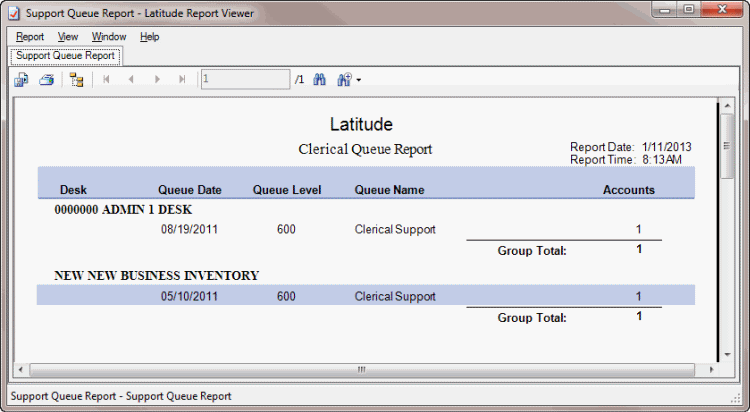The height and width of the screenshot is (412, 750).
Task: Select the Support Queue Report tab
Action: tap(65, 56)
